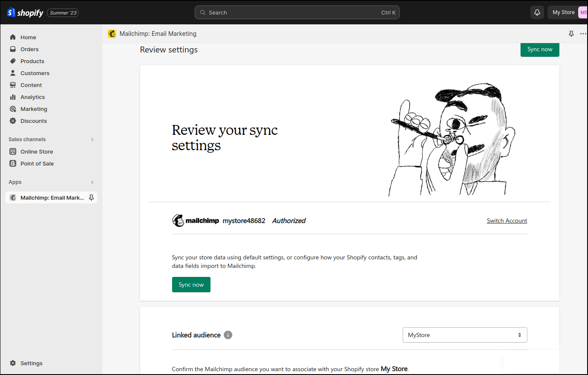The height and width of the screenshot is (375, 588).
Task: Click Linked audience info icon
Action: click(228, 335)
